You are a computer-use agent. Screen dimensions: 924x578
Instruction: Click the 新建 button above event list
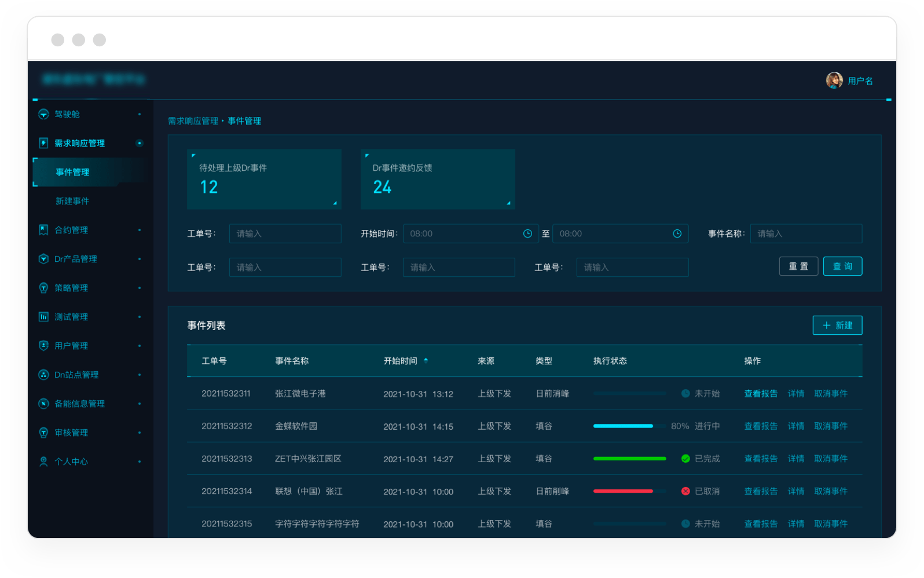click(x=837, y=325)
